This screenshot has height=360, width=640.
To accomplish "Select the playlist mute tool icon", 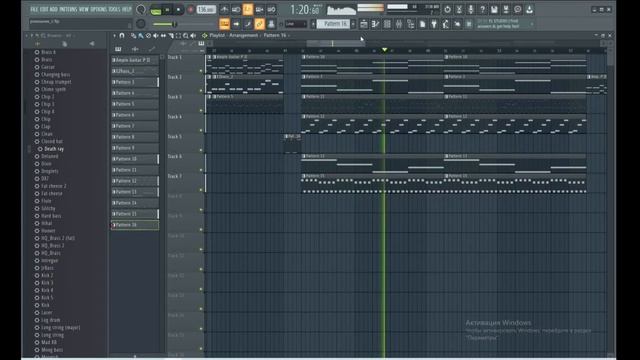I will tap(156, 36).
